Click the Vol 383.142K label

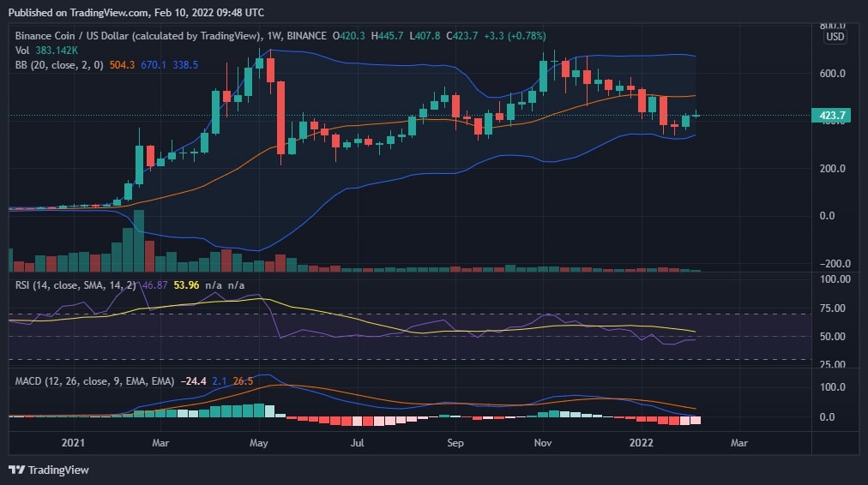[x=46, y=51]
